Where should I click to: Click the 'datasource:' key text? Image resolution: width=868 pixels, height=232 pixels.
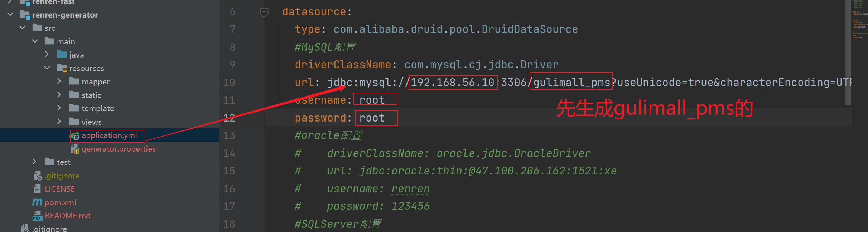click(317, 12)
